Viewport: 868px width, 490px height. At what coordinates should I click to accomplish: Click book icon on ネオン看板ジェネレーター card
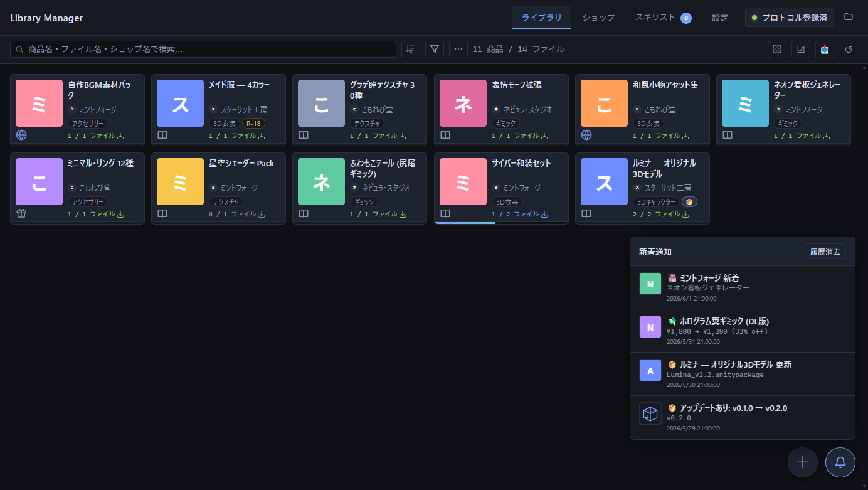click(x=728, y=135)
